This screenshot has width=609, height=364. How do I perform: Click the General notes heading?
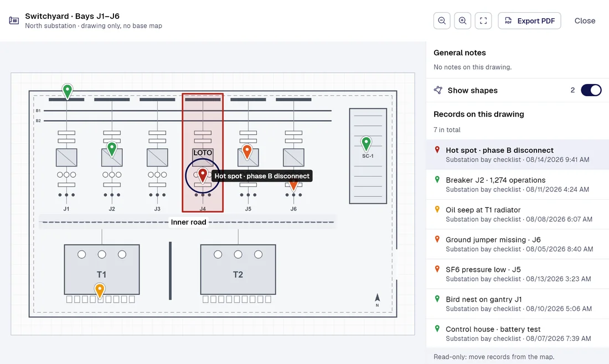(x=460, y=53)
